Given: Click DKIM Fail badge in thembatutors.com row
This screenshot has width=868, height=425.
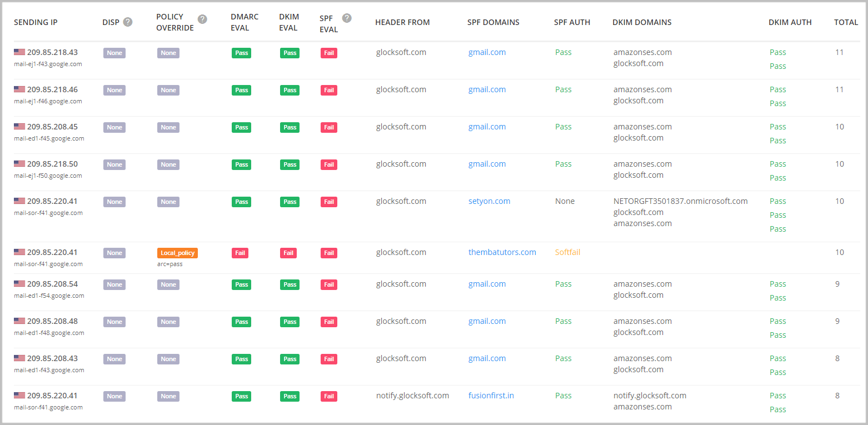Looking at the screenshot, I should (x=288, y=253).
